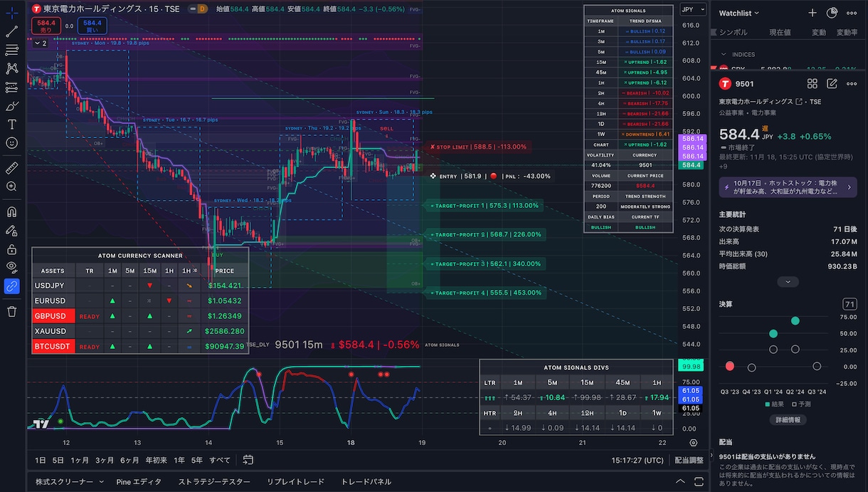868x492 pixels.
Task: Open the JPY currency dropdown
Action: click(x=692, y=9)
